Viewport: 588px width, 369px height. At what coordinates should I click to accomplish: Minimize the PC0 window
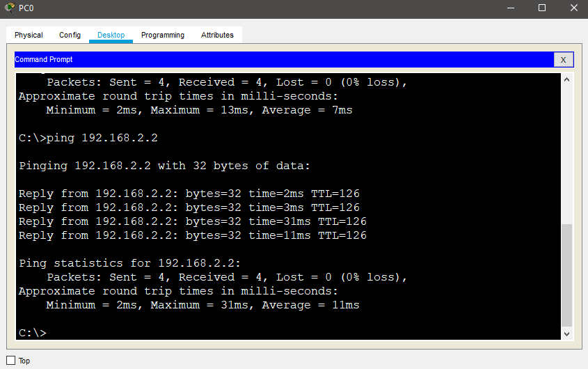(511, 8)
